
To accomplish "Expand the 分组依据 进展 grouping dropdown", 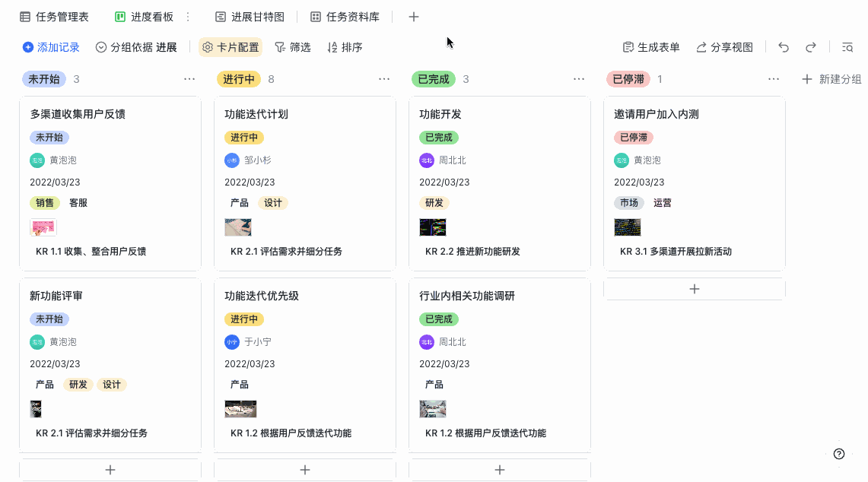I will tap(136, 47).
